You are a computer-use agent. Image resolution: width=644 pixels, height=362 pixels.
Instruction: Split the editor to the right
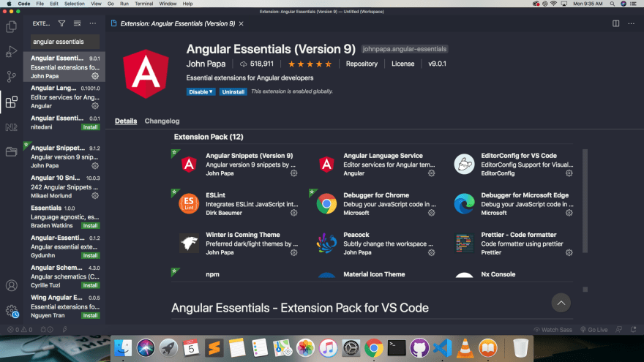tap(615, 23)
